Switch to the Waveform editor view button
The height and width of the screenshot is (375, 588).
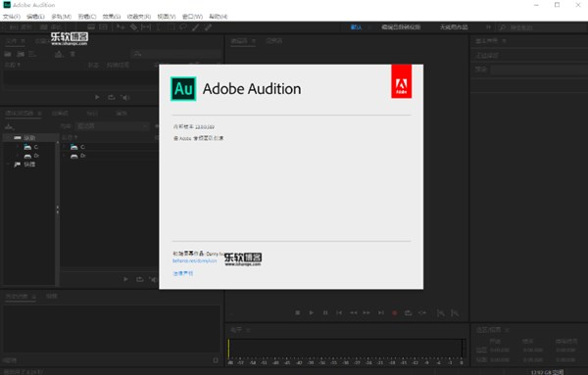pos(20,27)
